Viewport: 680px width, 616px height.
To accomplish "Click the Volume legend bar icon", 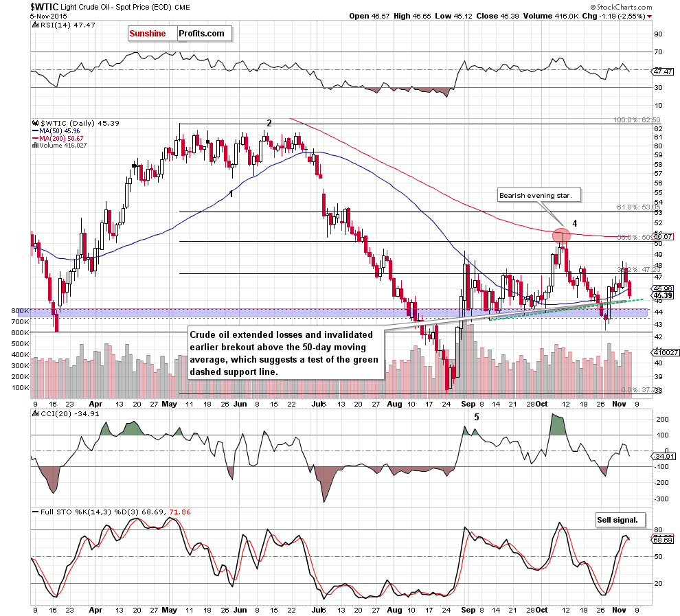I will tap(35, 146).
